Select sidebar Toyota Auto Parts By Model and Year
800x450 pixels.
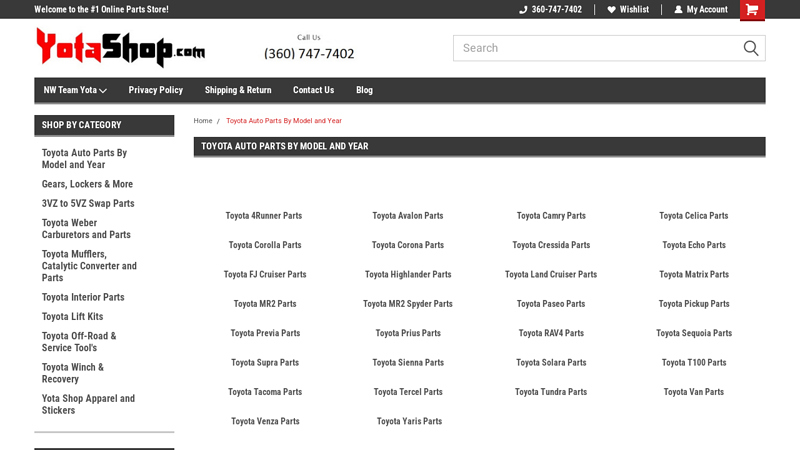84,159
